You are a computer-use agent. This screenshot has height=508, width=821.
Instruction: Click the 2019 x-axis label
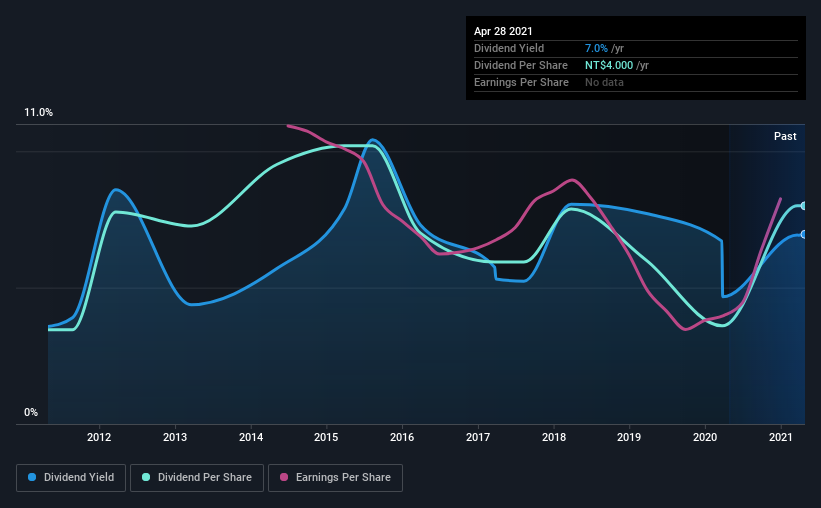pyautogui.click(x=629, y=437)
